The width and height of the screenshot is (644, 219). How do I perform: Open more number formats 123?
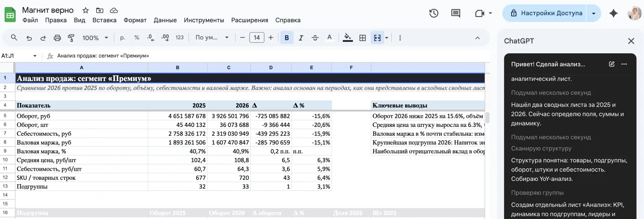[x=179, y=38]
